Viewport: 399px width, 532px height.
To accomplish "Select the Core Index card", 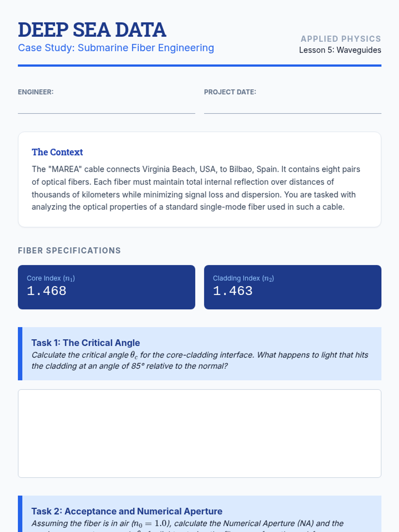I will [x=106, y=287].
